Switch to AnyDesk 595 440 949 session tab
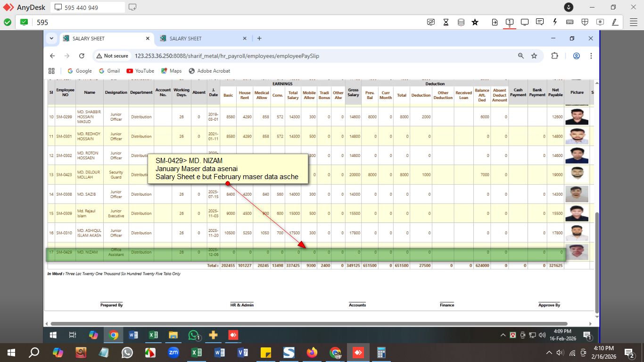 (87, 8)
